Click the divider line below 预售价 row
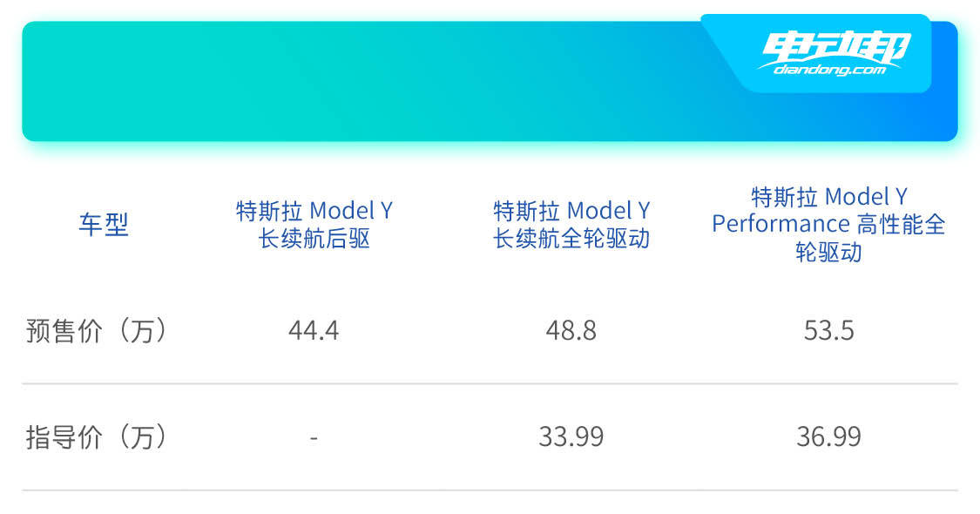 [x=490, y=383]
